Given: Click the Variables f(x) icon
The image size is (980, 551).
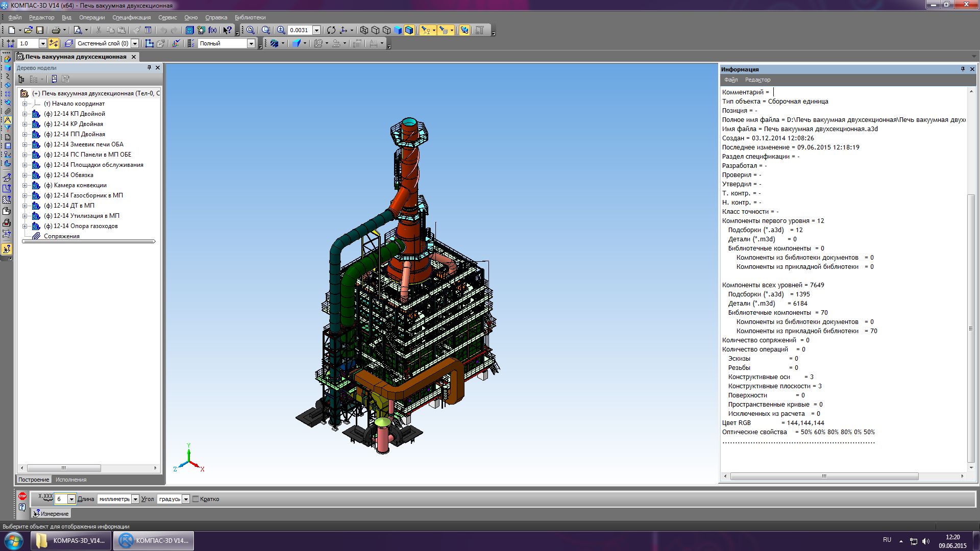Looking at the screenshot, I should point(212,30).
